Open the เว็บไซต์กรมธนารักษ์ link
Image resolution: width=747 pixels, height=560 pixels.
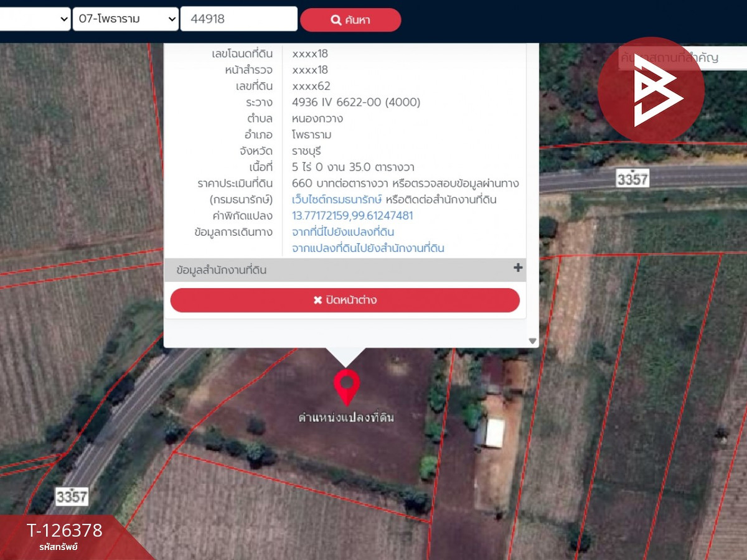pyautogui.click(x=336, y=200)
